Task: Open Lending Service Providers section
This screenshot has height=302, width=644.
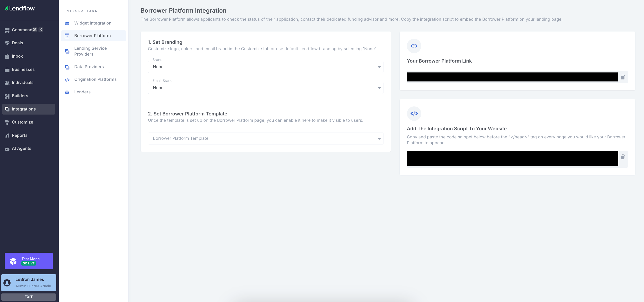Action: tap(93, 51)
